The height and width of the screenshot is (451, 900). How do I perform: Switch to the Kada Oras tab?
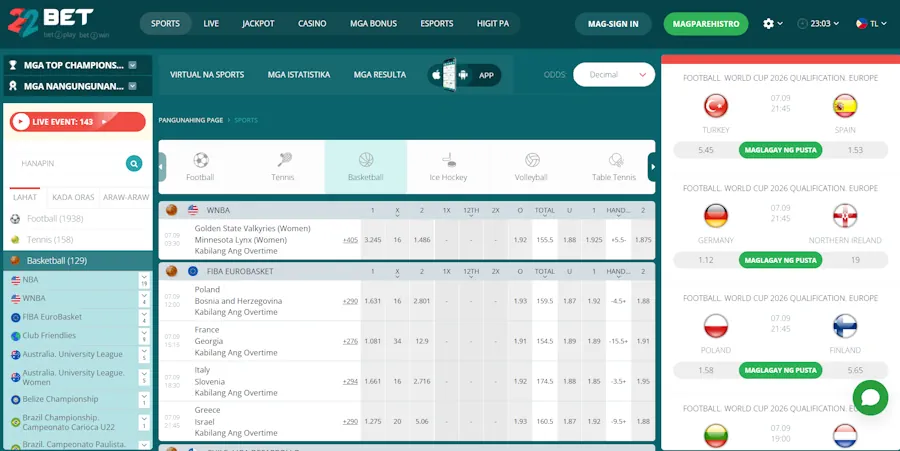(x=73, y=197)
